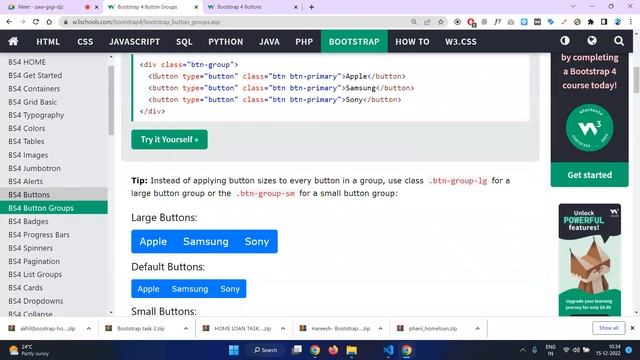Click default-size Apple button
The width and height of the screenshot is (640, 360).
[148, 289]
